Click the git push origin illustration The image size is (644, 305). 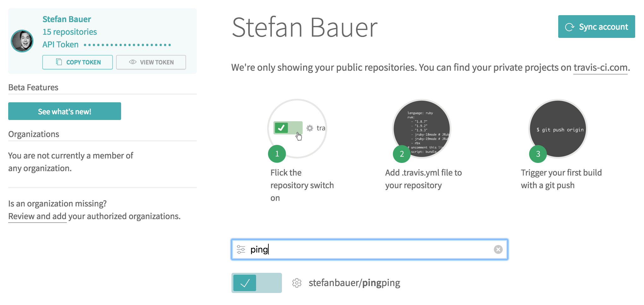(558, 129)
